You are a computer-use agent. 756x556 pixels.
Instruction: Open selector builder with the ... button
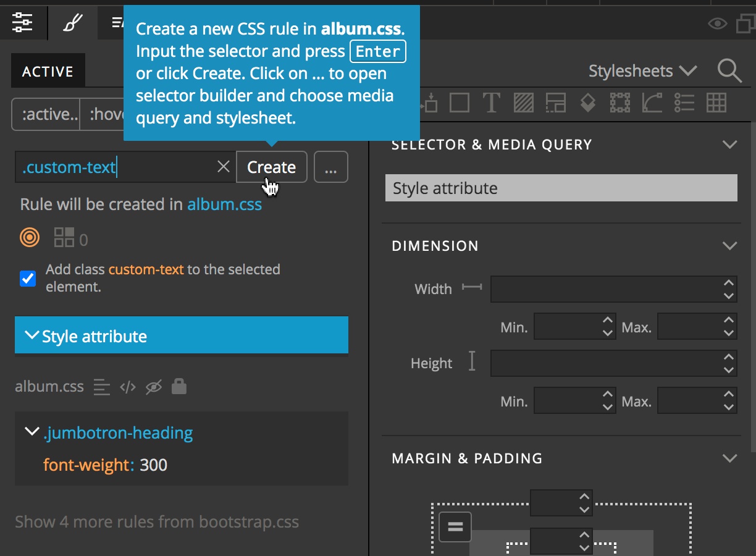[331, 167]
